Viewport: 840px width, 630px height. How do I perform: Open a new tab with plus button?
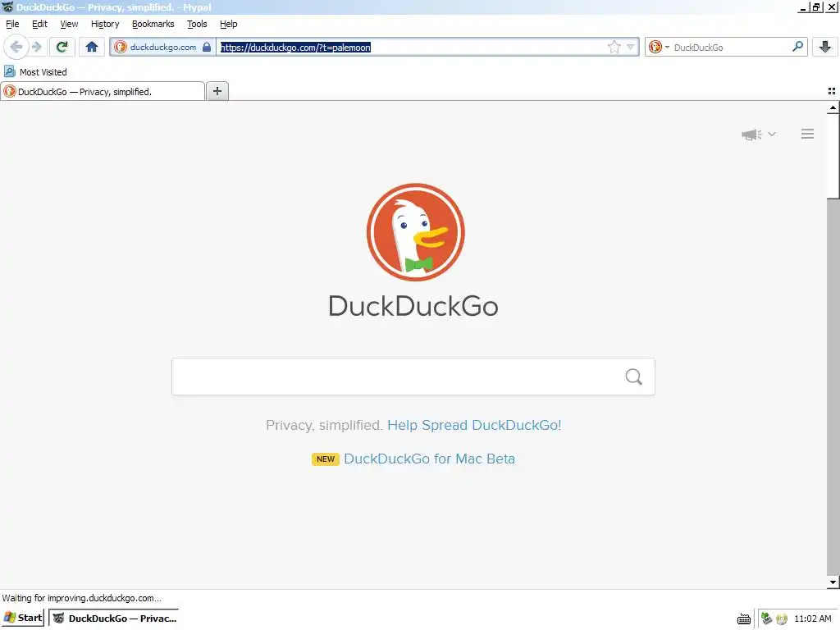(x=217, y=91)
